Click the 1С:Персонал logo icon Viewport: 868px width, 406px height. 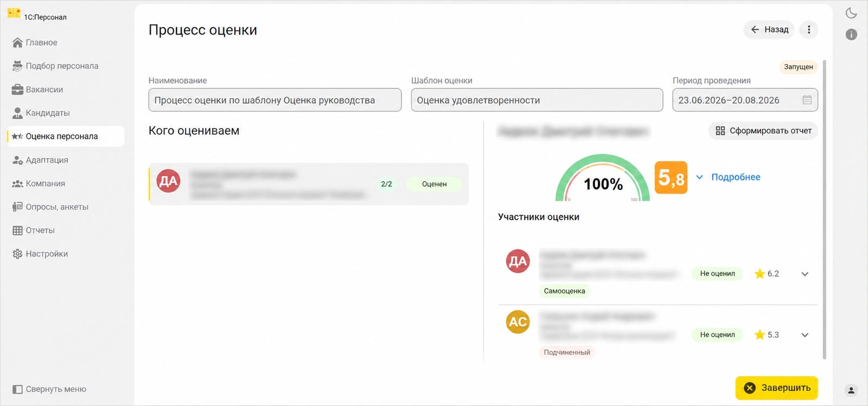[x=14, y=13]
